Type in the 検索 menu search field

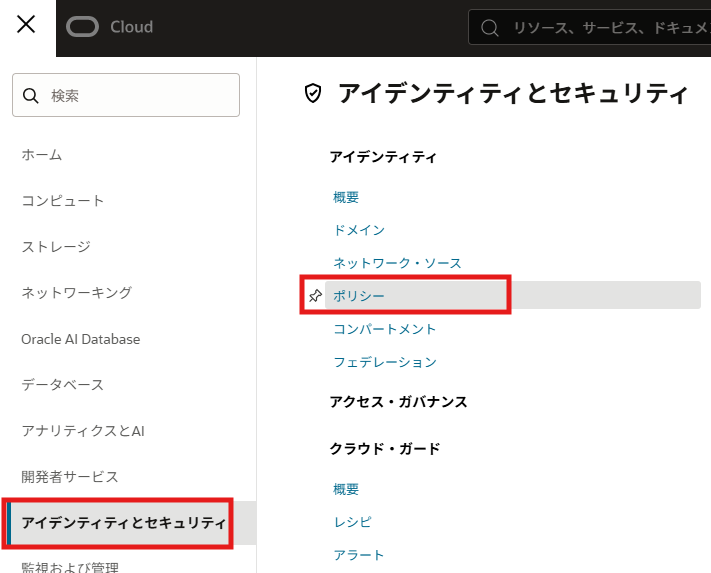140,96
